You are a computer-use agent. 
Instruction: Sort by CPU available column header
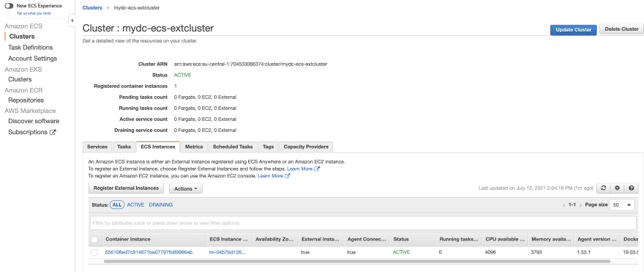coord(505,239)
